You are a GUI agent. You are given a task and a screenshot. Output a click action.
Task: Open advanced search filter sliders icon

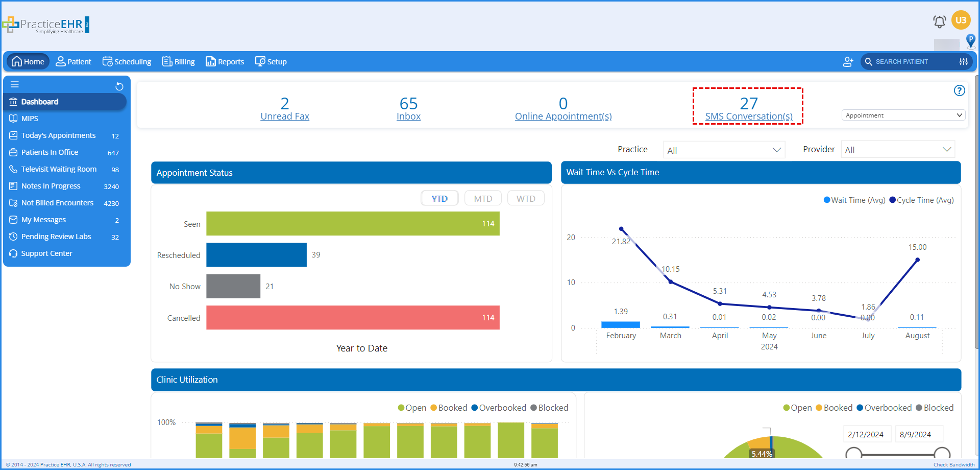coord(964,62)
